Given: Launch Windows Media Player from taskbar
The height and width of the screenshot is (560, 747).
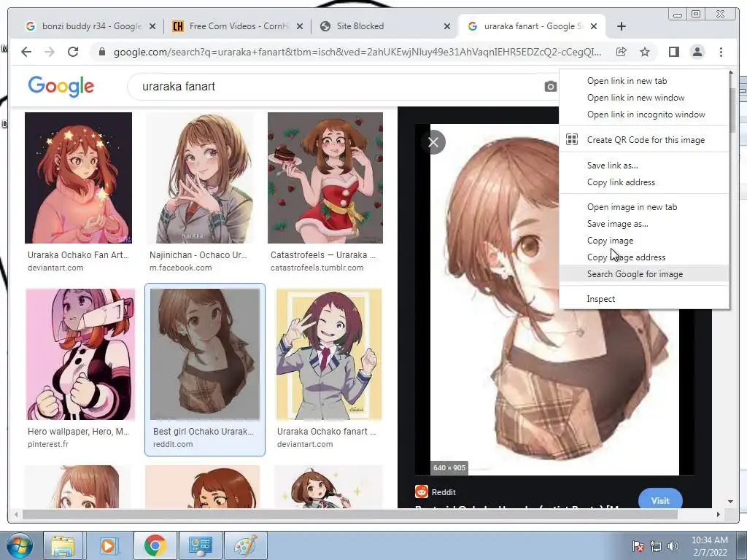Looking at the screenshot, I should coord(108,545).
